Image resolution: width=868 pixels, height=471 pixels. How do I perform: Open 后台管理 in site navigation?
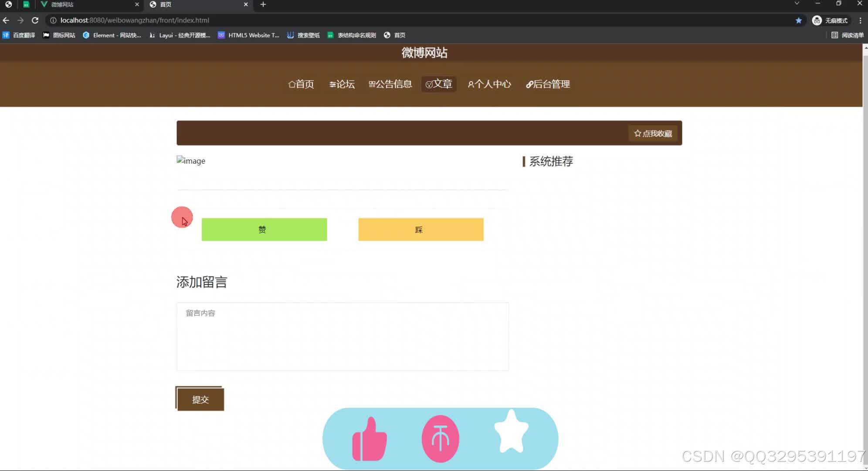[x=548, y=84]
